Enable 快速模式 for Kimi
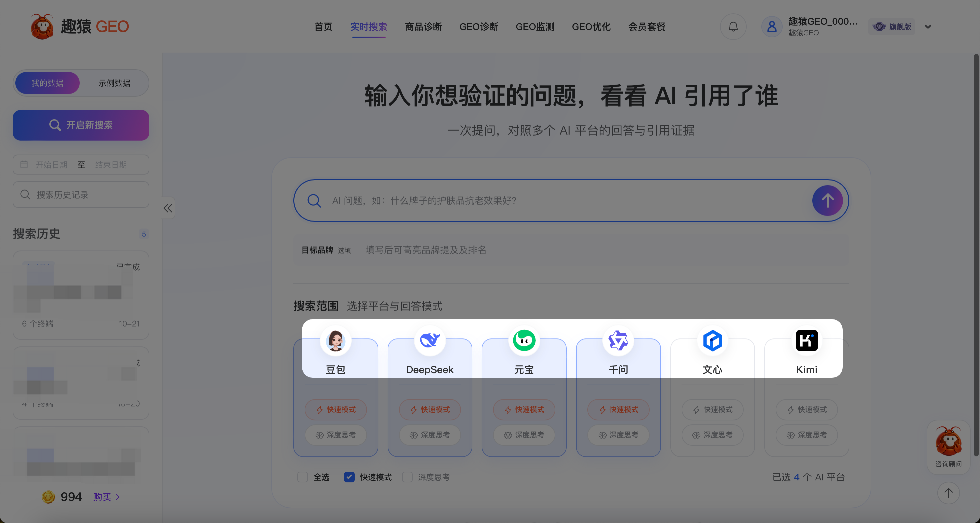The image size is (980, 523). pyautogui.click(x=807, y=409)
